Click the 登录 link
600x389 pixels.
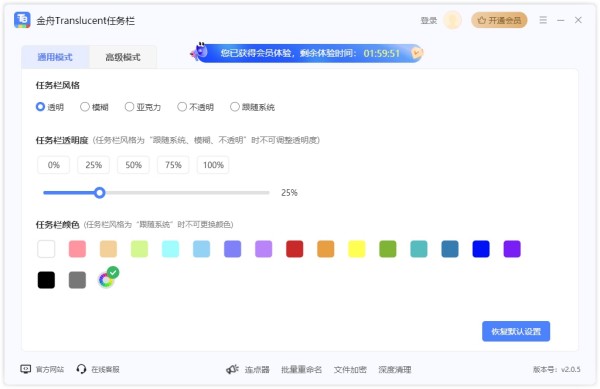coord(429,20)
